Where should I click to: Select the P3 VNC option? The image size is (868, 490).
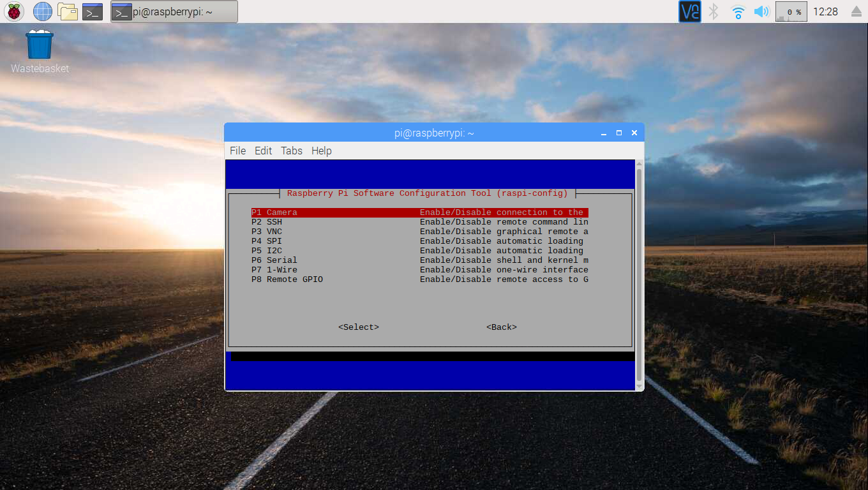(419, 232)
